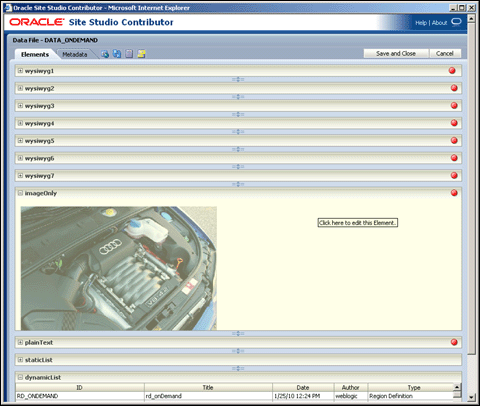Click the splitter handle below staticList
Image resolution: width=480 pixels, height=406 pixels.
tap(238, 368)
